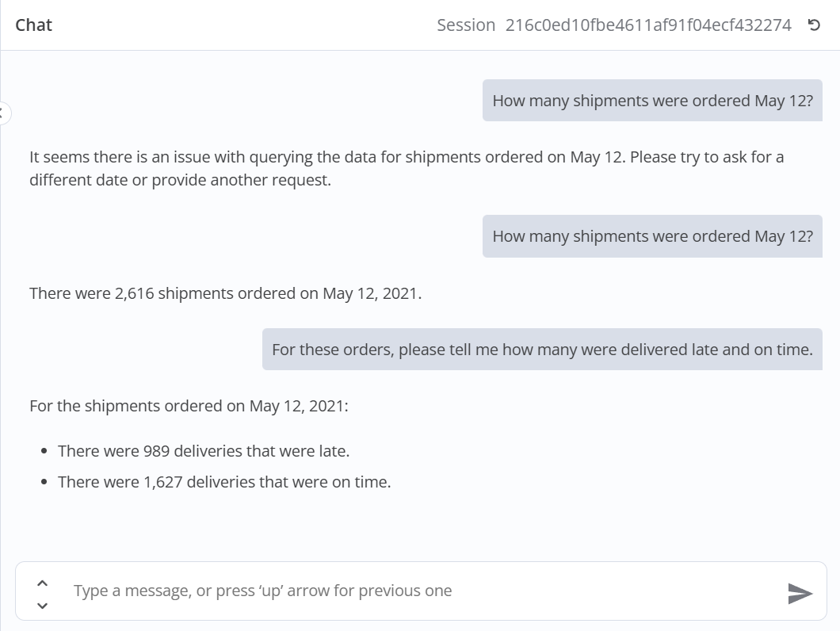Click the up arrow for previous message
The image size is (840, 631).
(43, 583)
